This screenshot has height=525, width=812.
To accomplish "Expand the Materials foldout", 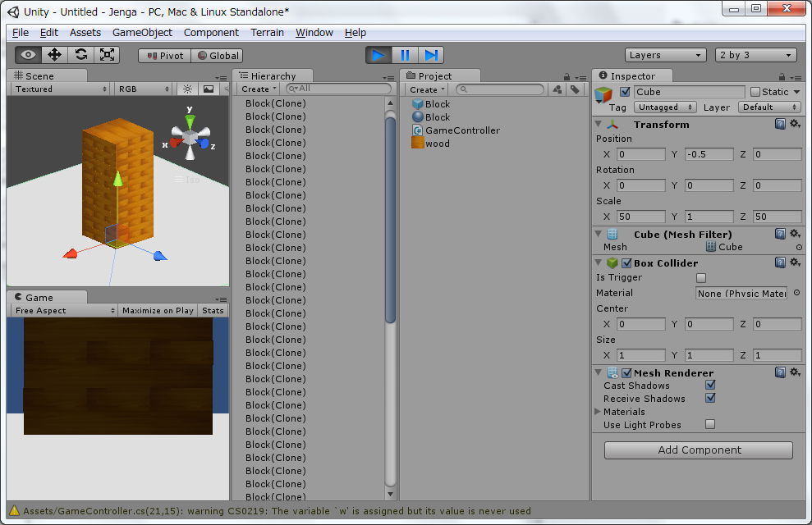I will point(598,412).
